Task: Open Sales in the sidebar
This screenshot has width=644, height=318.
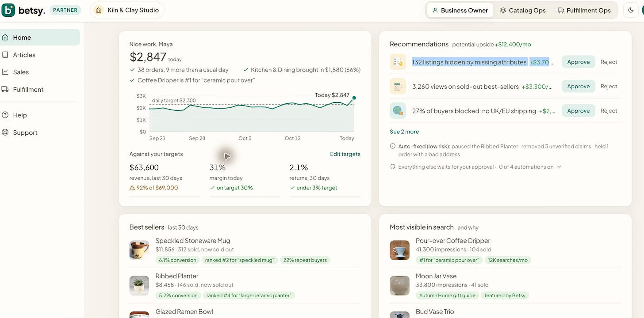Action: (40, 72)
